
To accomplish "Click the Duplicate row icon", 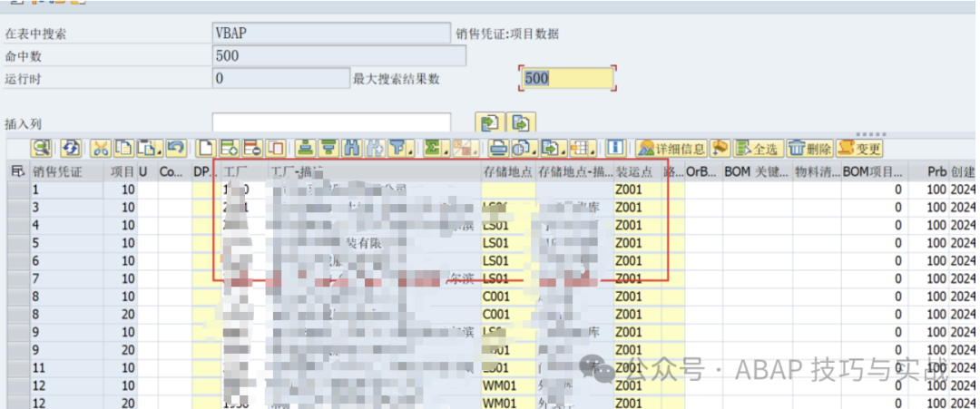I will click(x=275, y=148).
